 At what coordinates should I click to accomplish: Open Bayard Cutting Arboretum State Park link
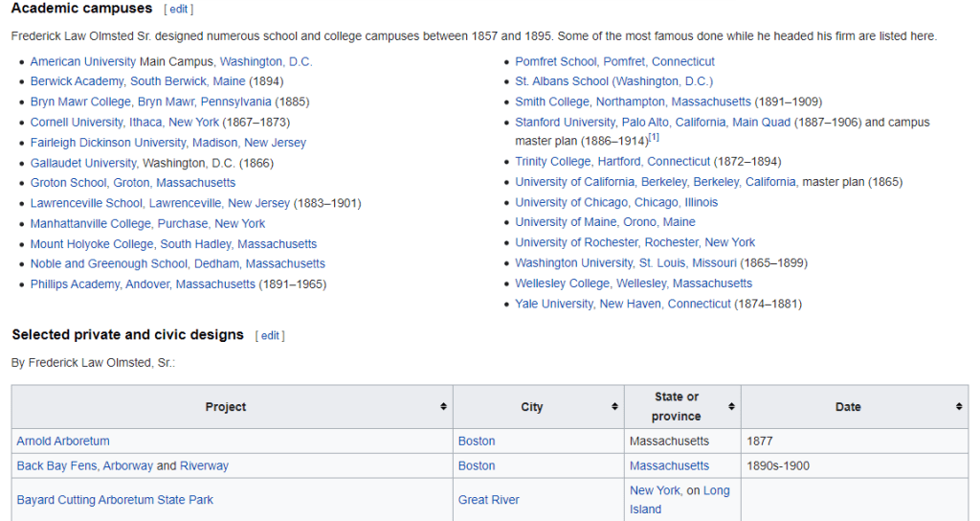(x=115, y=500)
